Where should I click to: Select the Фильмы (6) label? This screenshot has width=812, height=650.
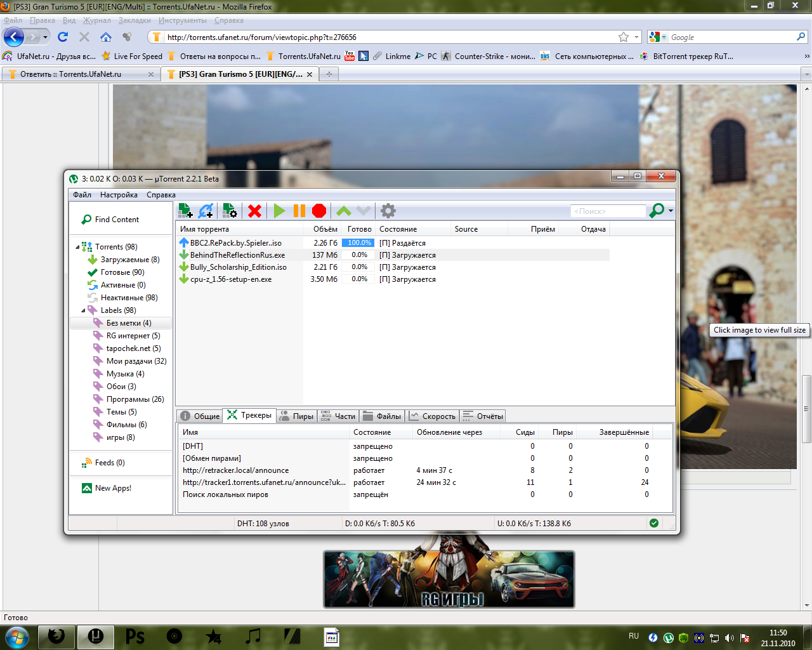click(120, 425)
